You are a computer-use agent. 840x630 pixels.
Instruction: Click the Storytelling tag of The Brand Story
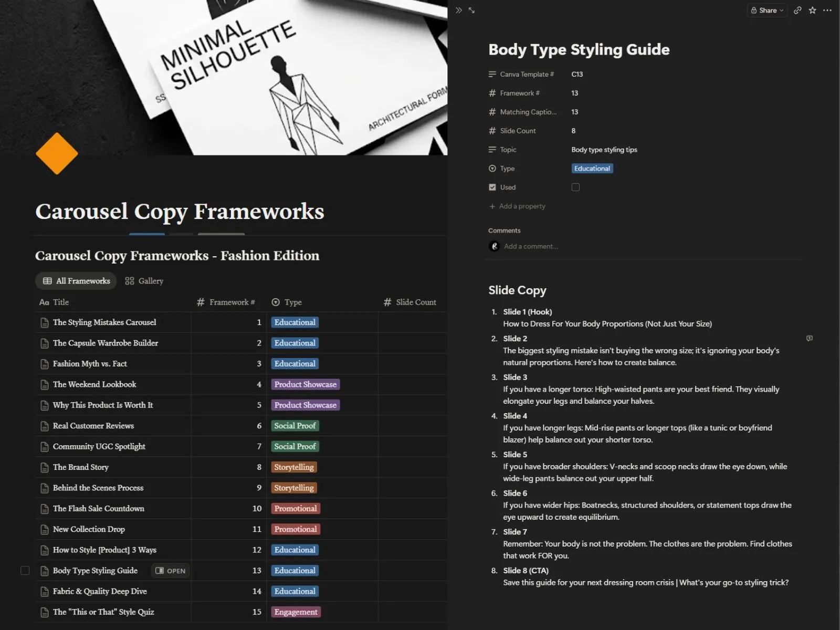pyautogui.click(x=294, y=467)
